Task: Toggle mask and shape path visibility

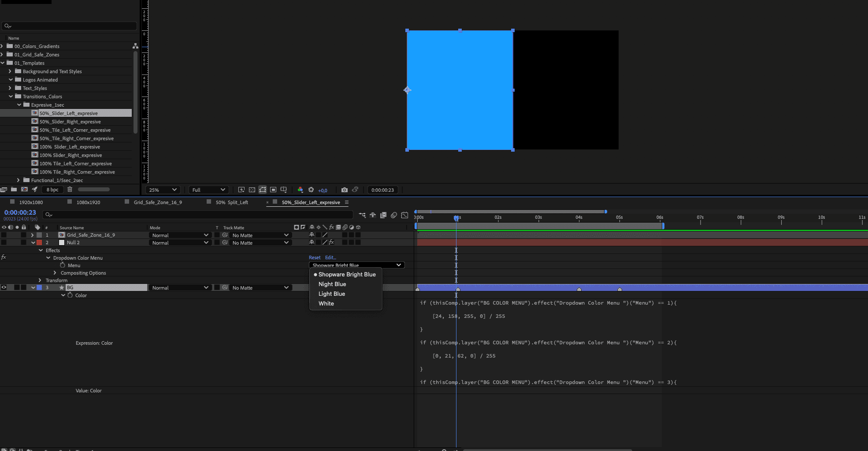Action: coord(263,190)
